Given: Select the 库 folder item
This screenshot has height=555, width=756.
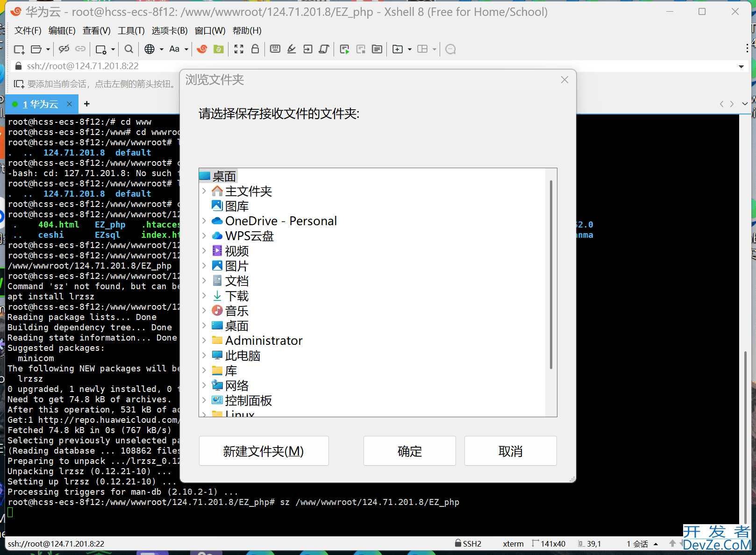Looking at the screenshot, I should (225, 370).
